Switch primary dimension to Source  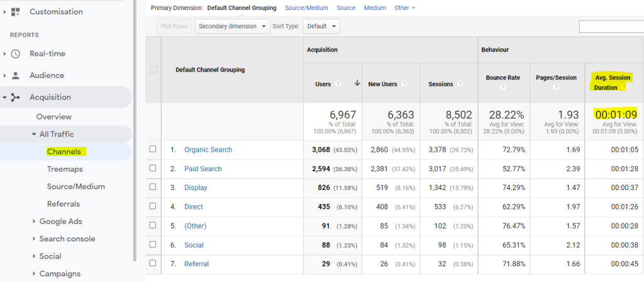click(346, 8)
